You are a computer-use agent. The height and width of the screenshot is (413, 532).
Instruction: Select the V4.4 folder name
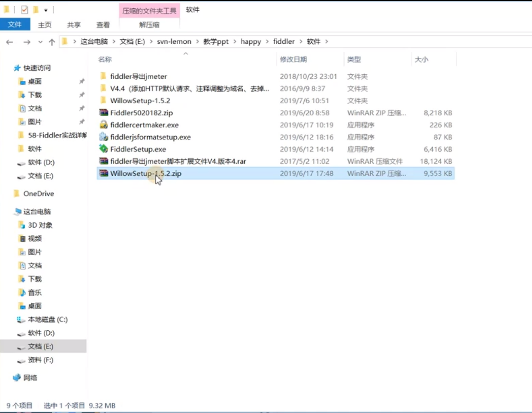189,88
